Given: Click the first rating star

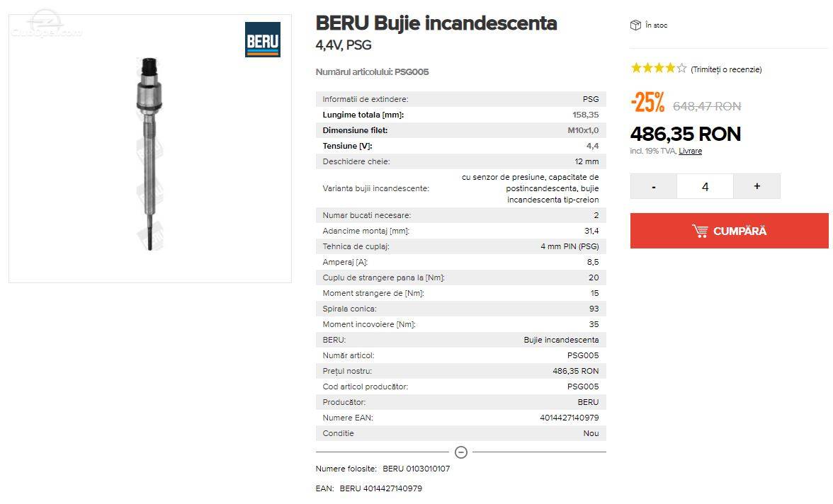Looking at the screenshot, I should (x=636, y=68).
